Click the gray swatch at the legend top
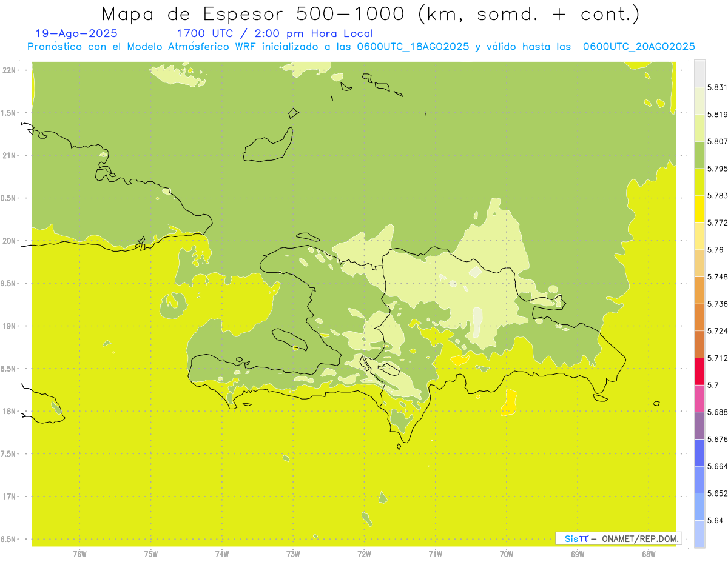728x562 pixels. pyautogui.click(x=699, y=73)
